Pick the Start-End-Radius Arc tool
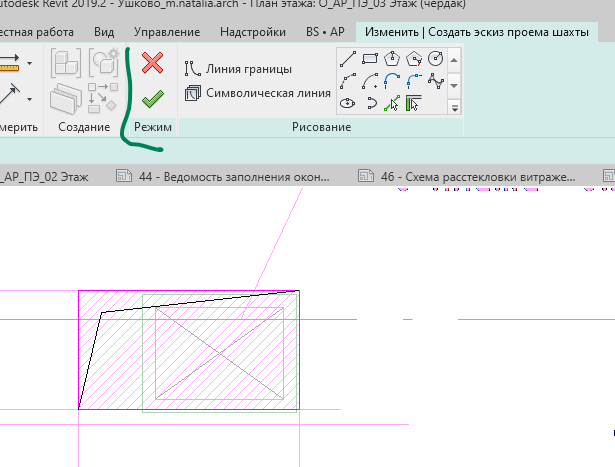The height and width of the screenshot is (467, 615). 348,81
